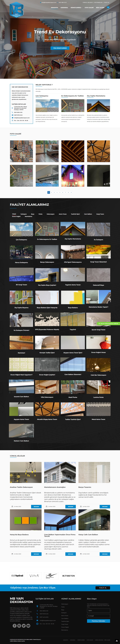This screenshot has height=644, width=120.
Task: Open the YouTube icon in footer
Action: point(28,626)
